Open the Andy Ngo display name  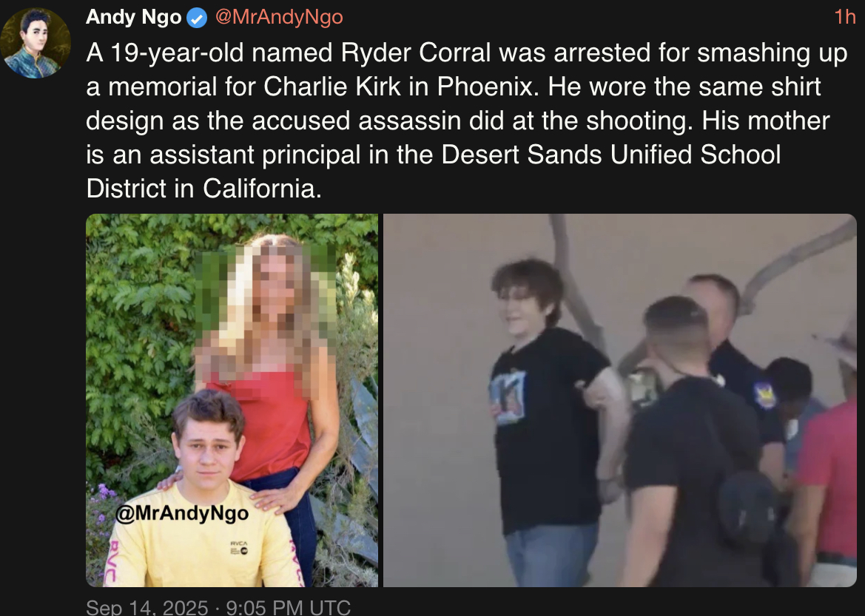point(133,17)
